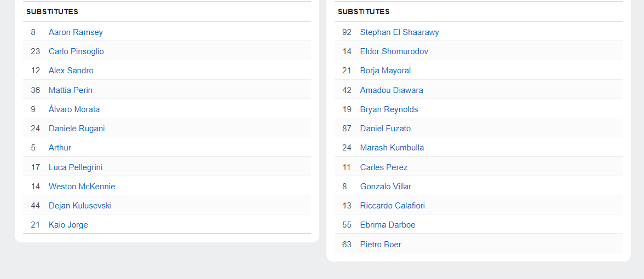View Amadou Diawara's profile

coord(392,90)
